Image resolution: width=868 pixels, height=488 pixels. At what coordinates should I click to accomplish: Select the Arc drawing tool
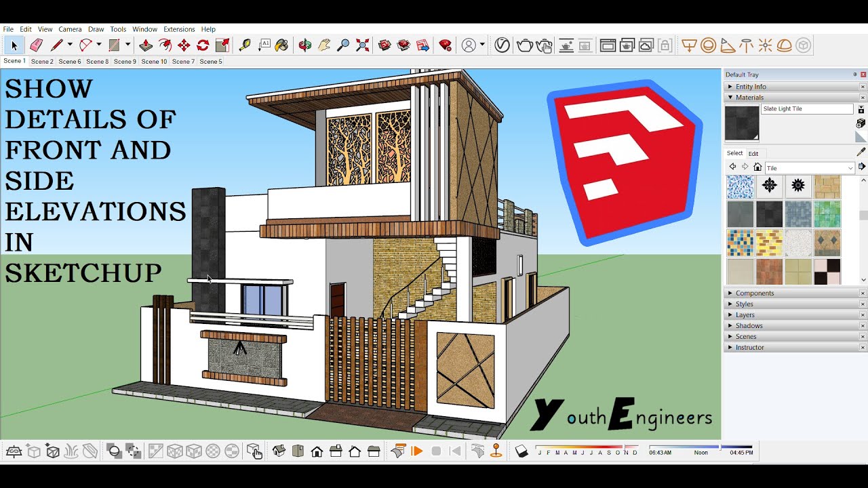(85, 45)
